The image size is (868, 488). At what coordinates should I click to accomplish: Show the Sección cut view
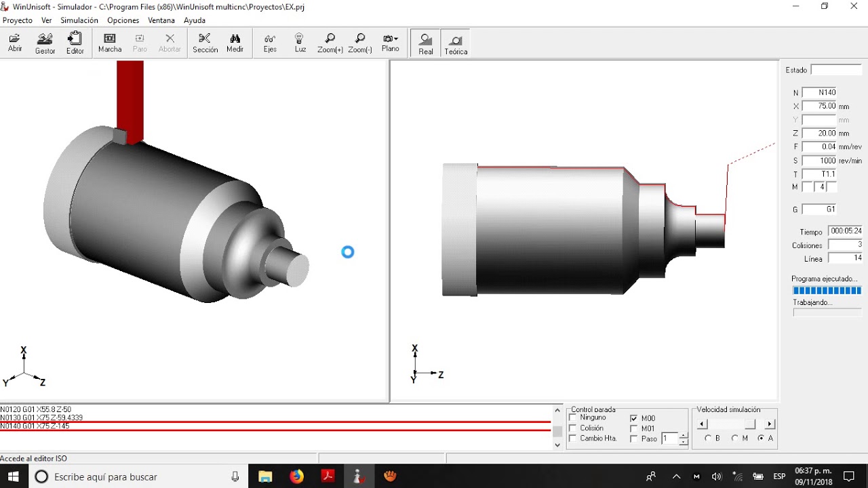tap(205, 43)
